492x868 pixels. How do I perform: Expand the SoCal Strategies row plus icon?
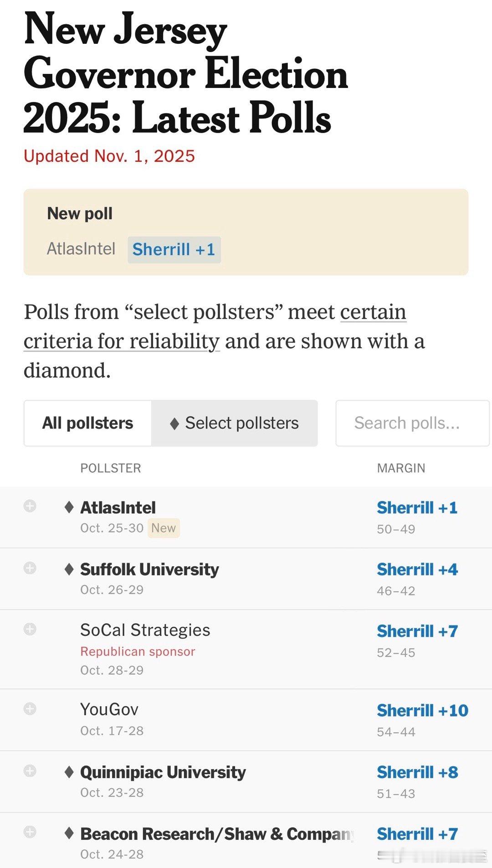[30, 629]
